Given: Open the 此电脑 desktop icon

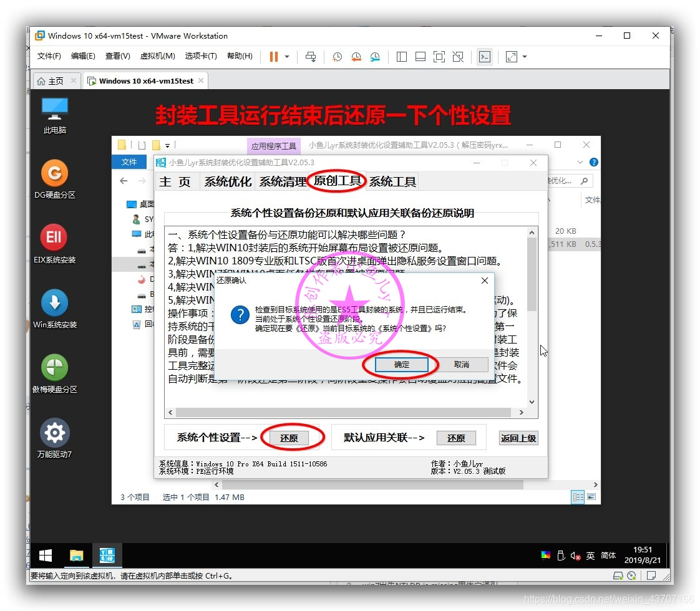Looking at the screenshot, I should click(x=54, y=115).
